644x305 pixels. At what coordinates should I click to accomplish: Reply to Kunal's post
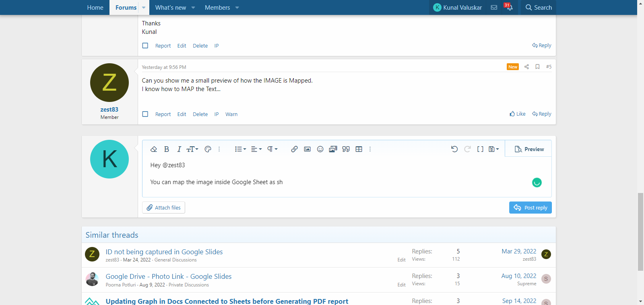click(x=542, y=46)
